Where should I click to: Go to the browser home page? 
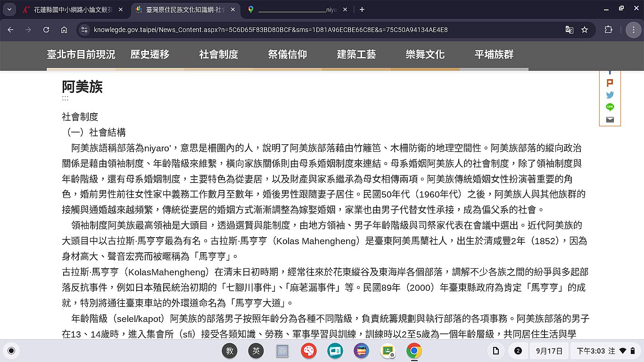[x=64, y=30]
